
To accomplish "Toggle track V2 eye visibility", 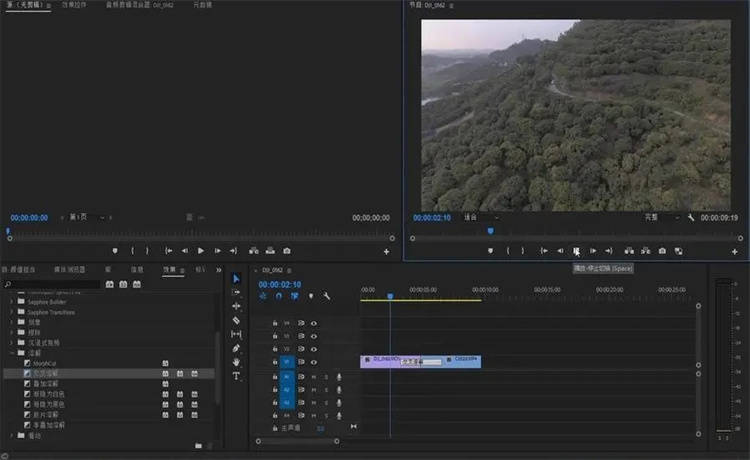I will pos(314,349).
